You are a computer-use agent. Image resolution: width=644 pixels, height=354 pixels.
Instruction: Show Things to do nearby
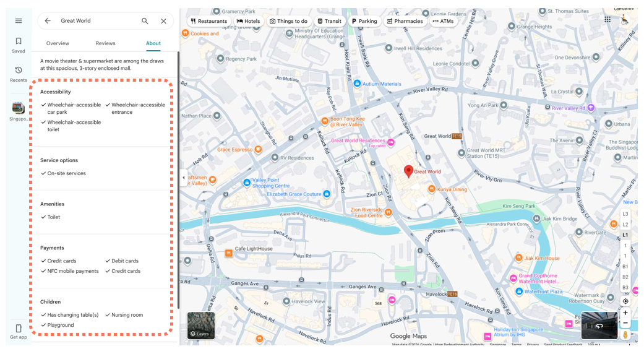[288, 21]
